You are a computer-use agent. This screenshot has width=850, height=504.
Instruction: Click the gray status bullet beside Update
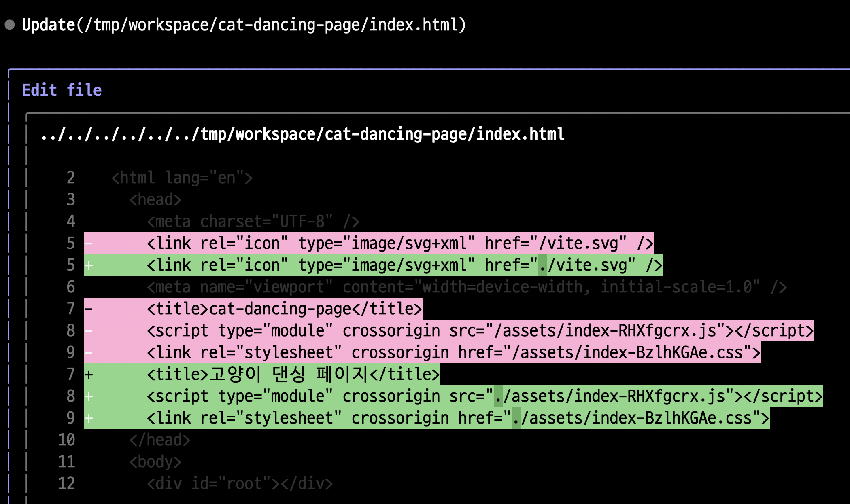(10, 25)
